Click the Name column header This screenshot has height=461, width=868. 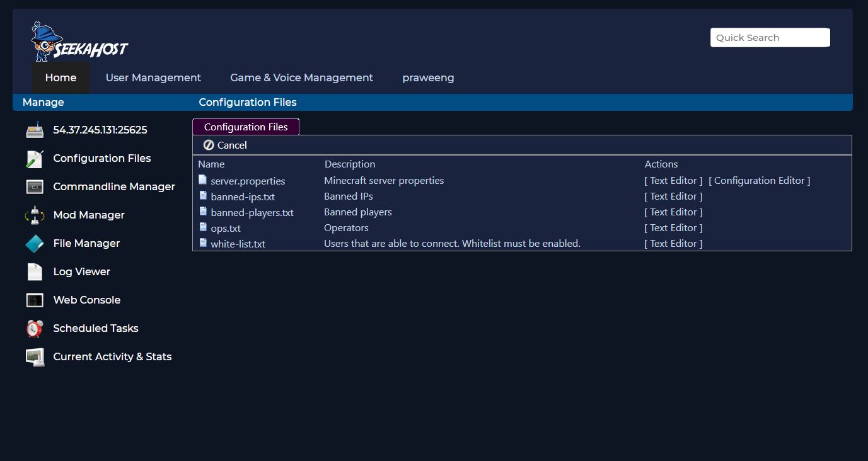(211, 164)
